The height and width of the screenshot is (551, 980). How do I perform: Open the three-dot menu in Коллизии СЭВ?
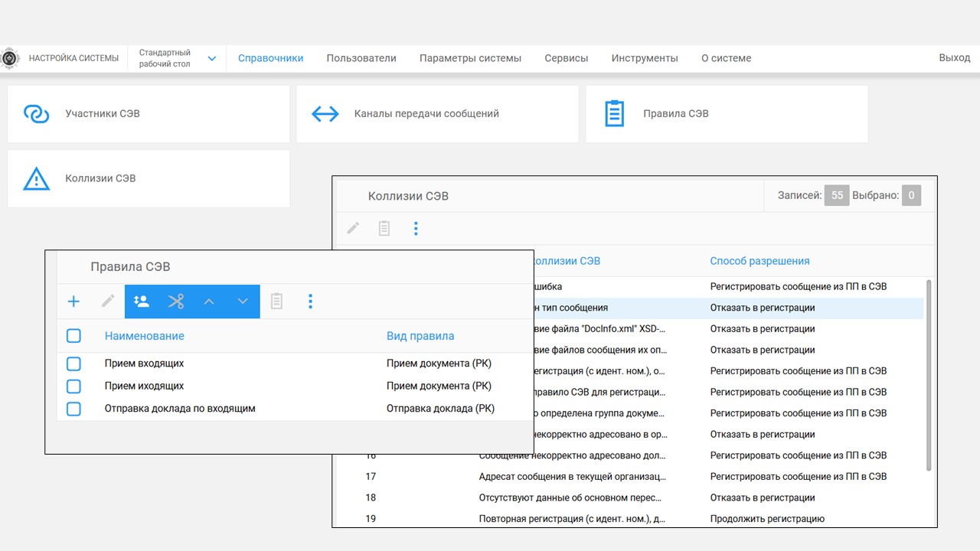point(416,228)
